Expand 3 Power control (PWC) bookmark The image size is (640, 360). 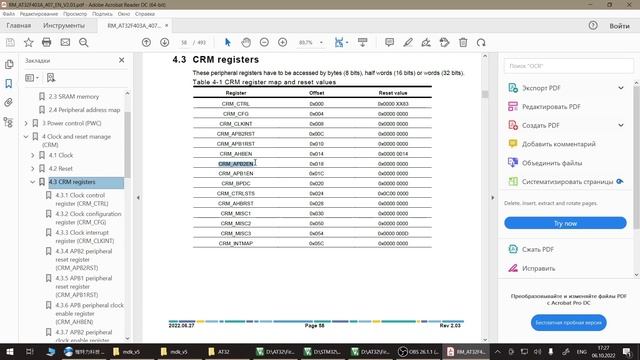26,123
